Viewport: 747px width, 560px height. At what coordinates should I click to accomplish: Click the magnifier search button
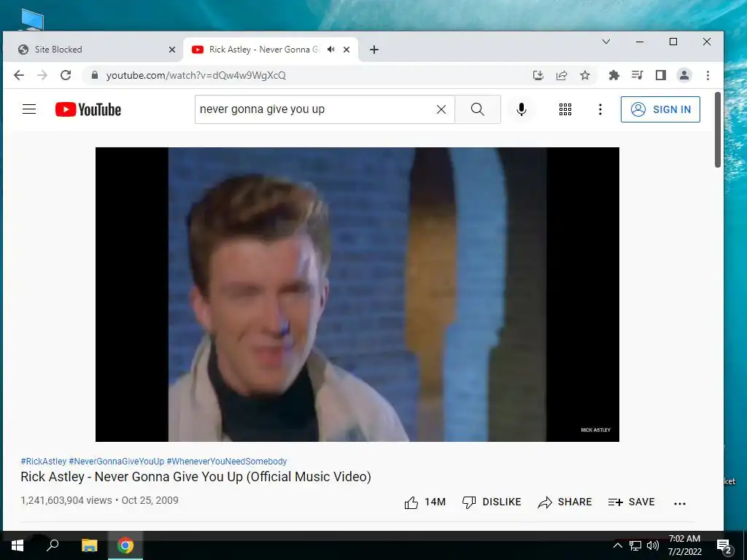click(x=477, y=109)
